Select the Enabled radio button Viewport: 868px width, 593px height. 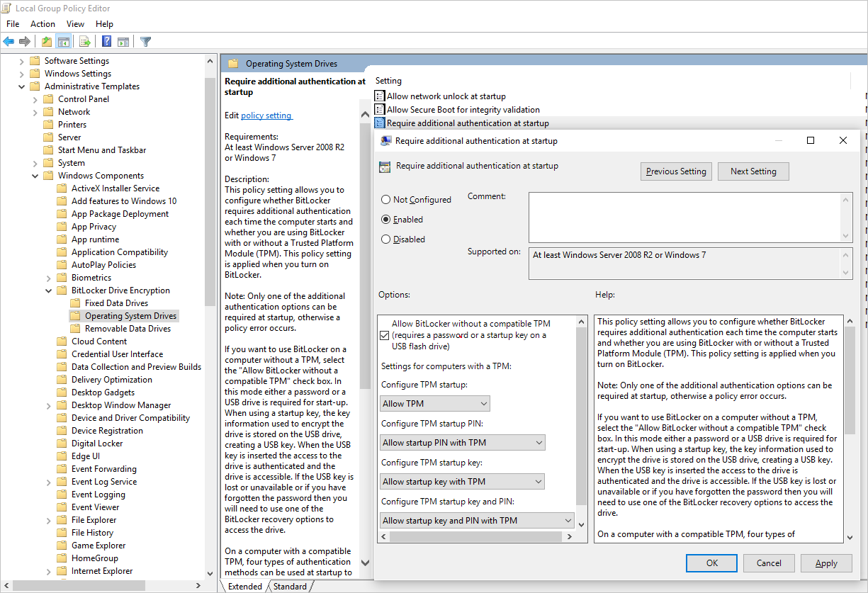[x=386, y=219]
